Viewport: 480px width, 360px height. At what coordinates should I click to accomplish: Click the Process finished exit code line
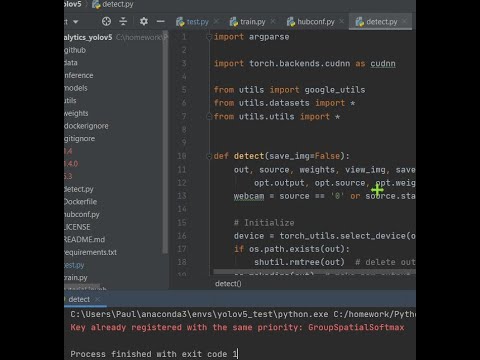[x=154, y=354]
